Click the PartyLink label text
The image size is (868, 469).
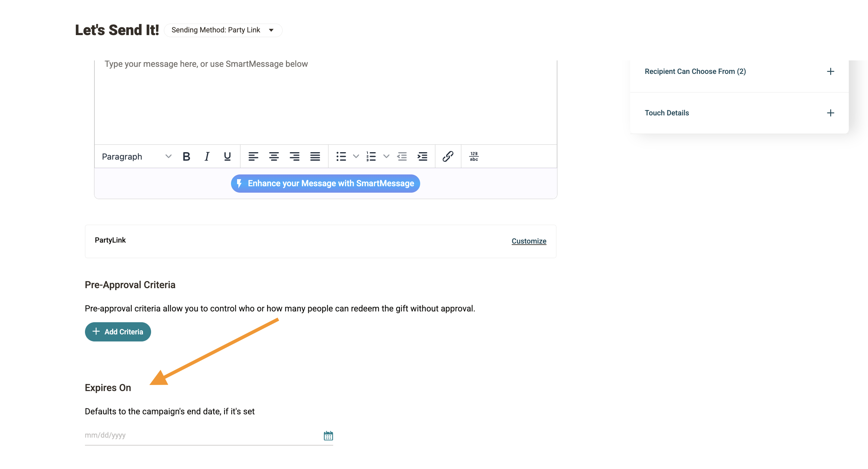click(110, 240)
